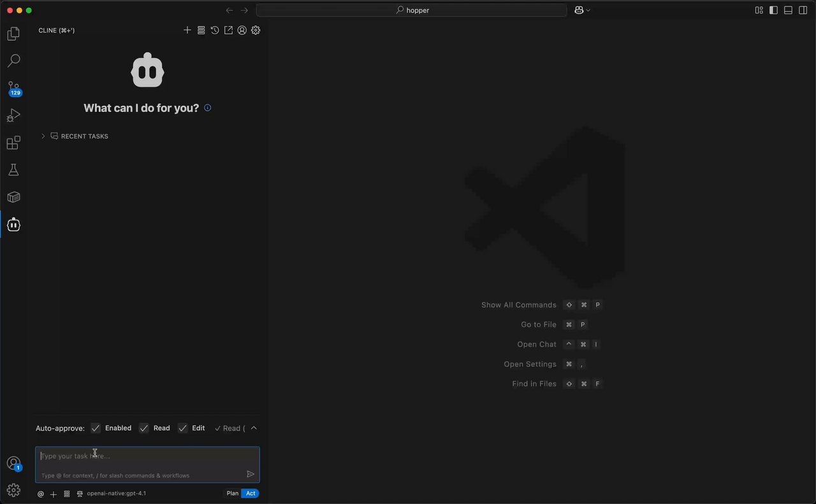816x504 pixels.
Task: Open the Run and Debug view
Action: 13,115
